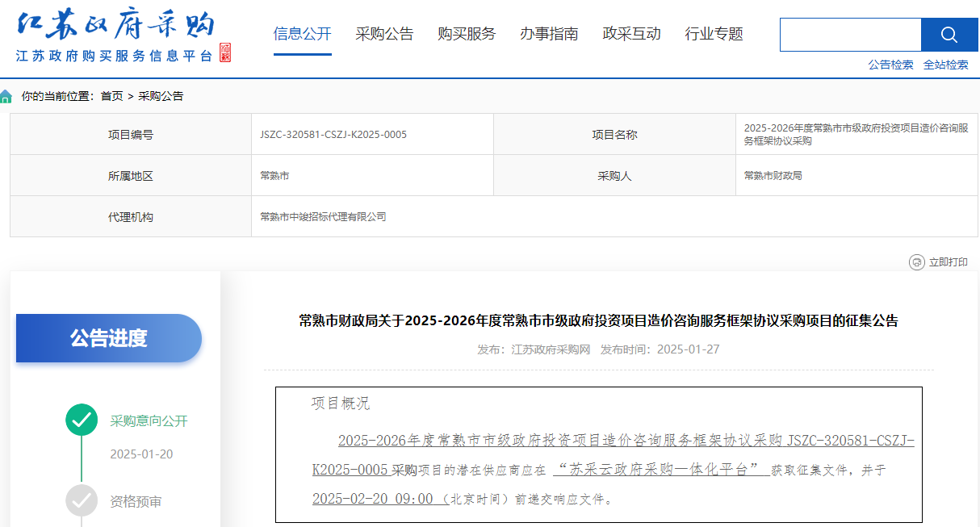Screen dimensions: 980x527
Task: Open the 信息公开 navigation menu
Action: click(x=302, y=34)
